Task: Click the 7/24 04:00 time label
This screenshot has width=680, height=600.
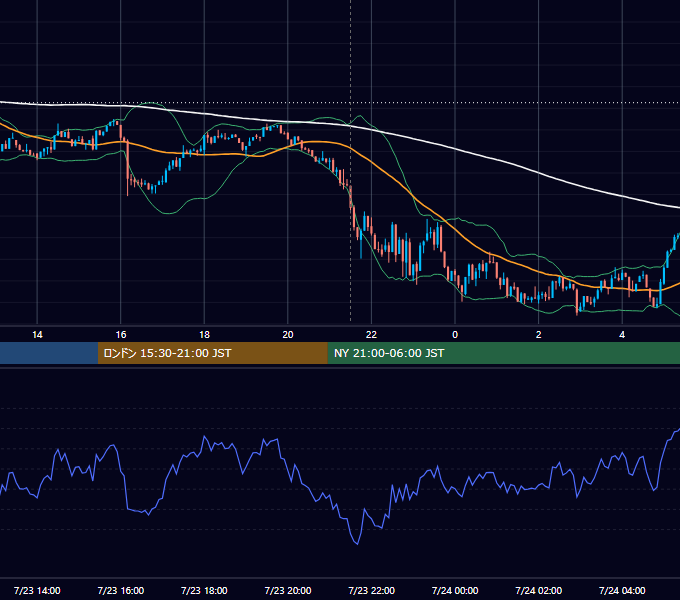Action: [x=622, y=590]
